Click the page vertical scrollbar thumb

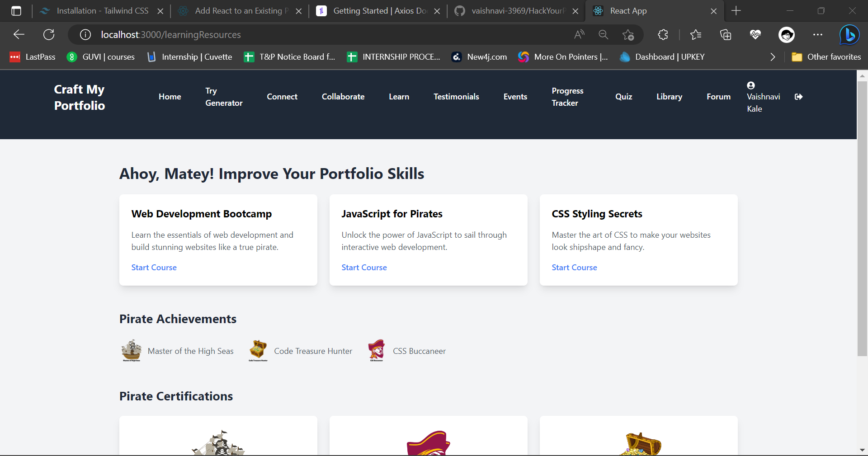tap(862, 219)
